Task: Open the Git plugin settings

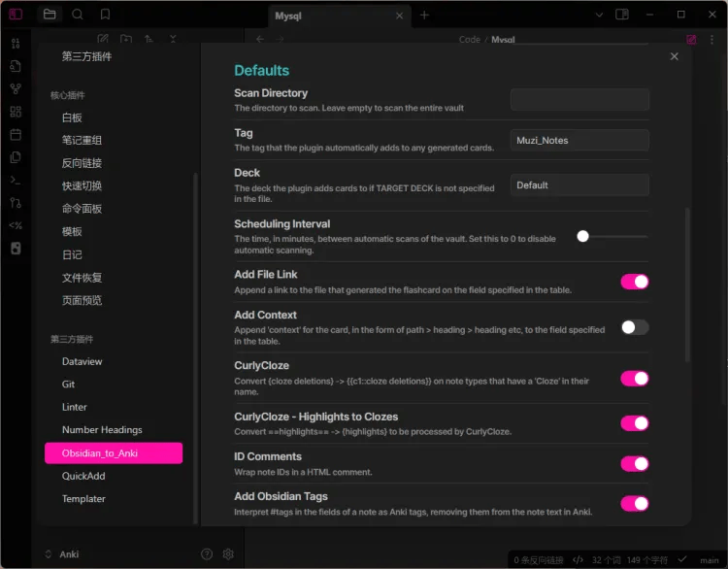Action: pos(114,385)
